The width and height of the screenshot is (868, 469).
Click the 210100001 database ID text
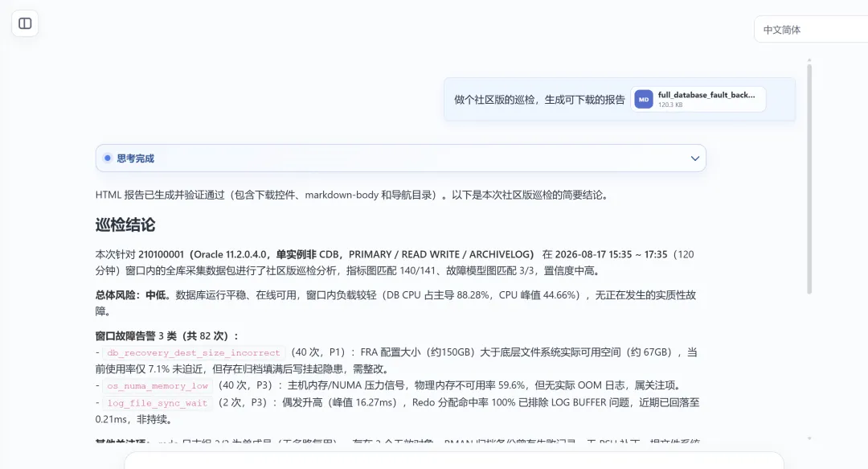161,254
